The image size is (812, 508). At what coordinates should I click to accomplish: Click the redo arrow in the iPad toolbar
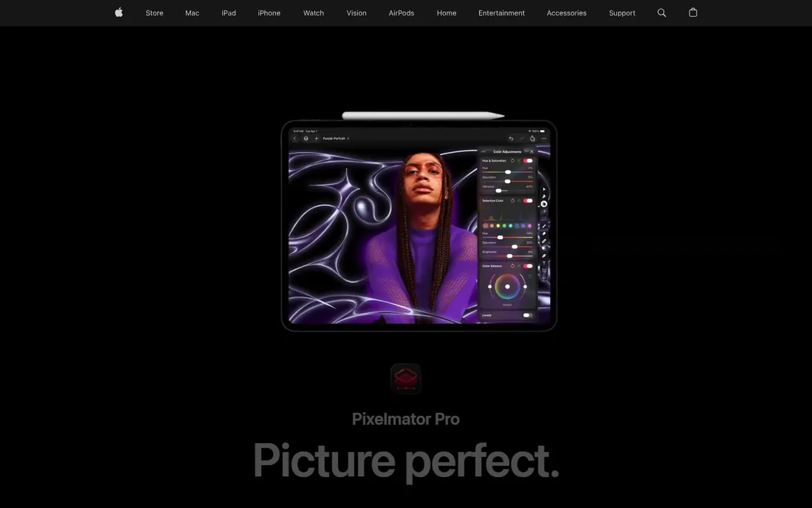(521, 138)
